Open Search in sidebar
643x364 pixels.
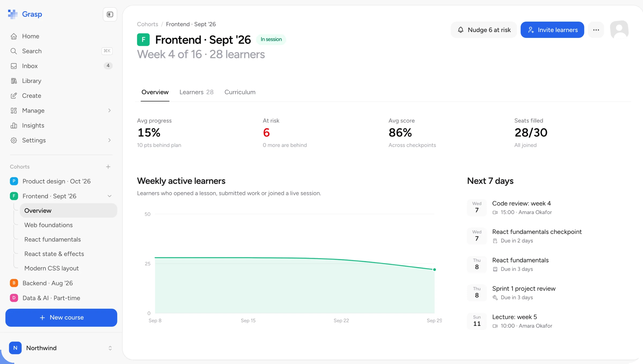coord(61,51)
